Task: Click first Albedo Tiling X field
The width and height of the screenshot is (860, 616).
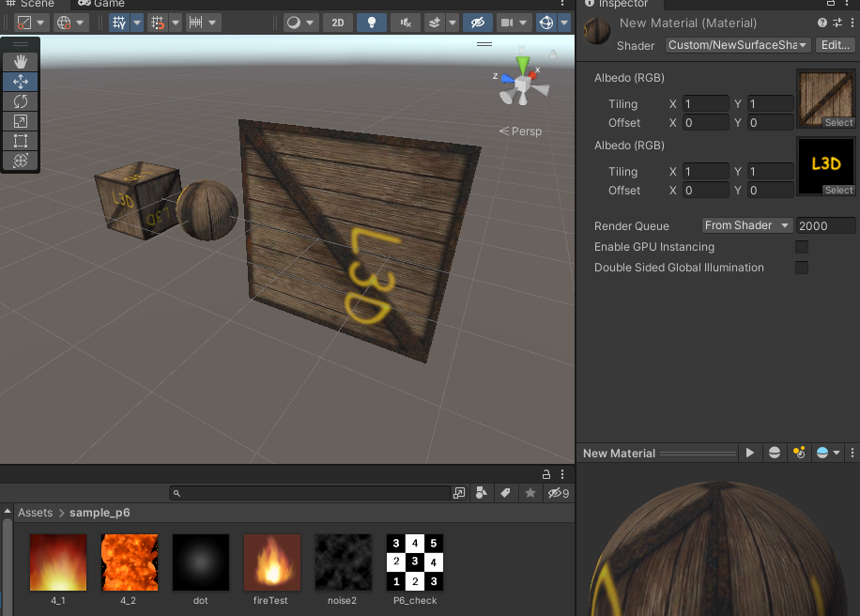Action: point(705,103)
